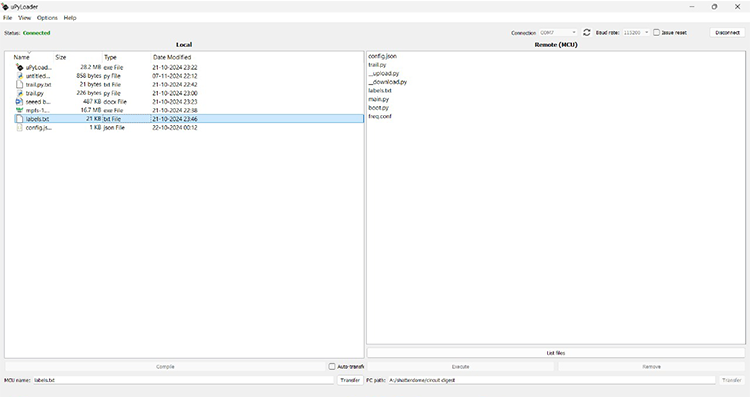The width and height of the screenshot is (750, 397).
Task: Toggle the Issue reset checkbox
Action: click(656, 33)
